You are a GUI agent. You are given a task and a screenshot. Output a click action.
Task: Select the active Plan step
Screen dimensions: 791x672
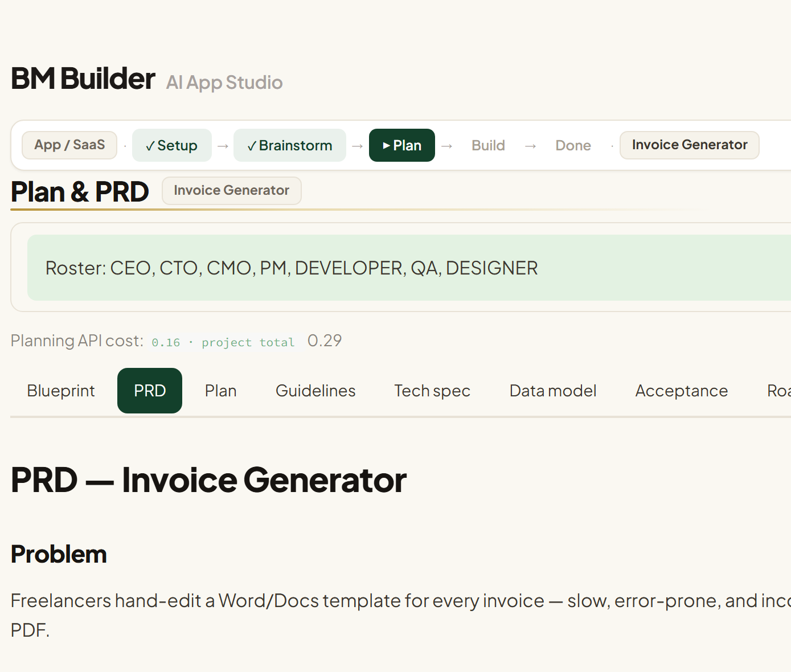pos(402,145)
